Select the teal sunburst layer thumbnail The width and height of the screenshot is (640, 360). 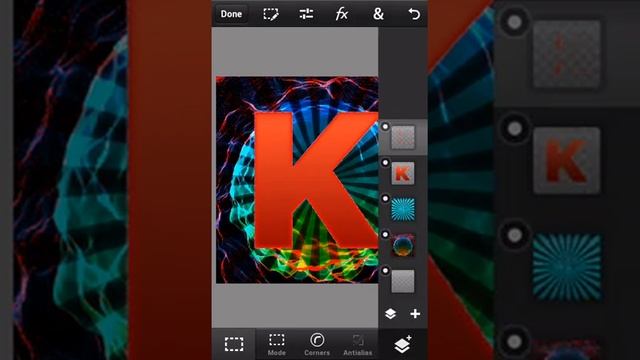(403, 209)
